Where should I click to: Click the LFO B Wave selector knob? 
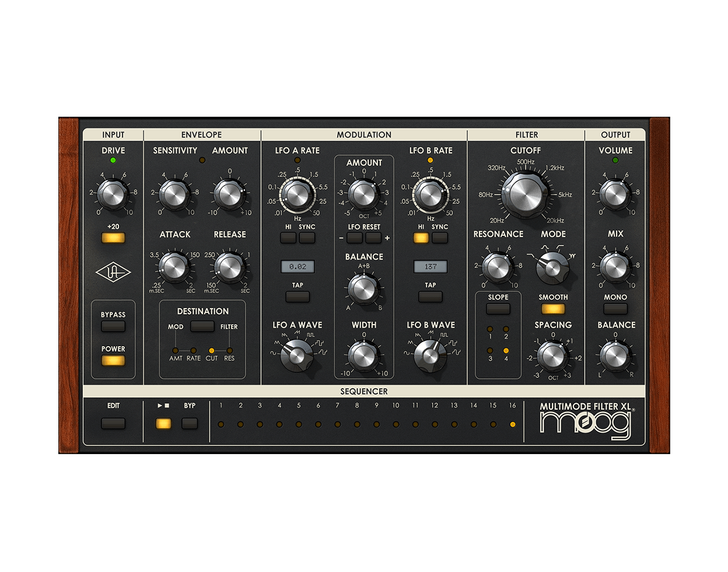tap(430, 356)
